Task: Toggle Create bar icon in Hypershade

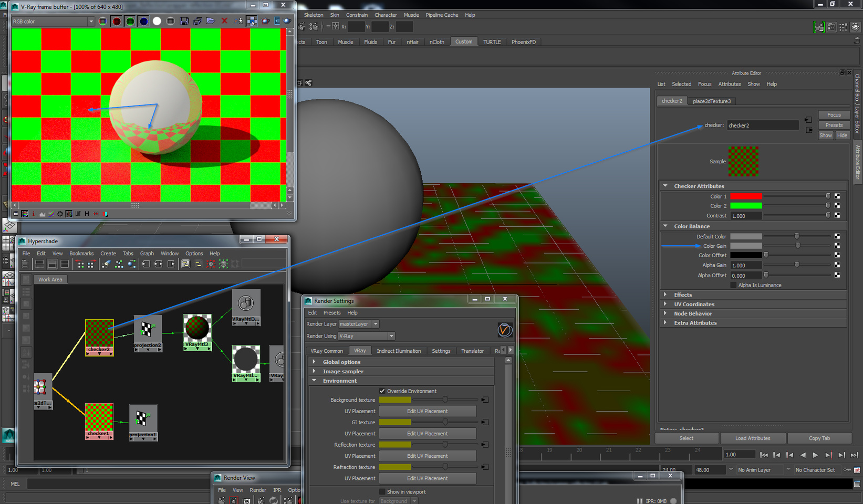Action: coord(25,264)
